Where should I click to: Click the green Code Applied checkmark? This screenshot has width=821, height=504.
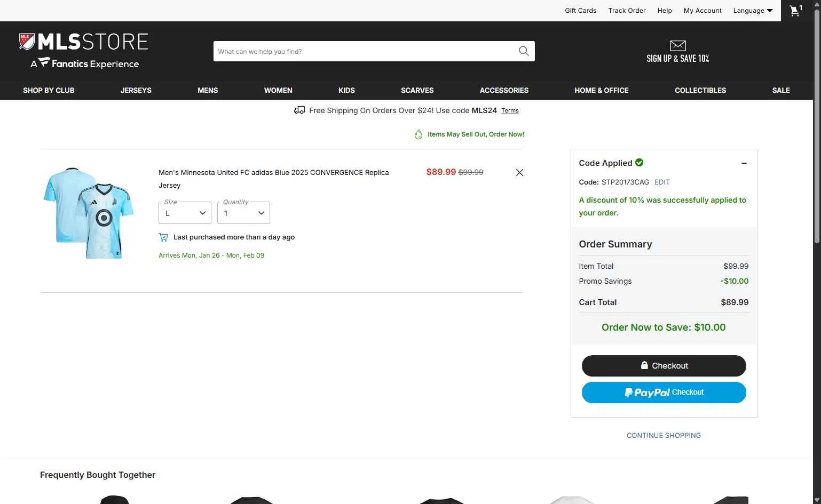point(639,163)
